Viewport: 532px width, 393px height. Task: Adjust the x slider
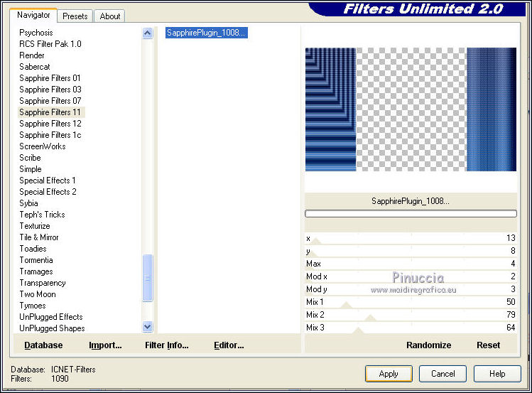[x=411, y=238]
